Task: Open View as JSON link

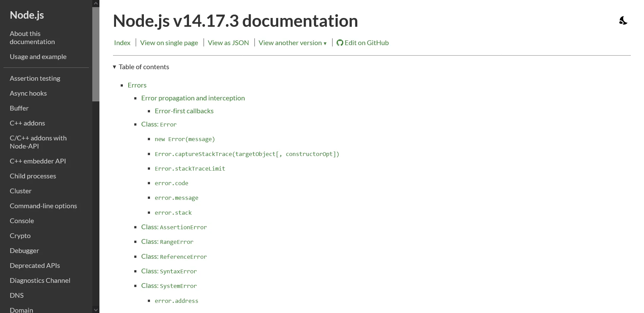Action: pos(228,43)
